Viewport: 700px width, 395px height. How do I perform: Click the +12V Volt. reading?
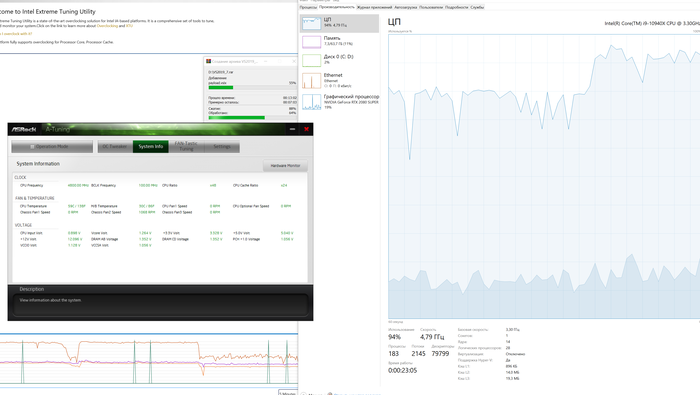tap(75, 239)
